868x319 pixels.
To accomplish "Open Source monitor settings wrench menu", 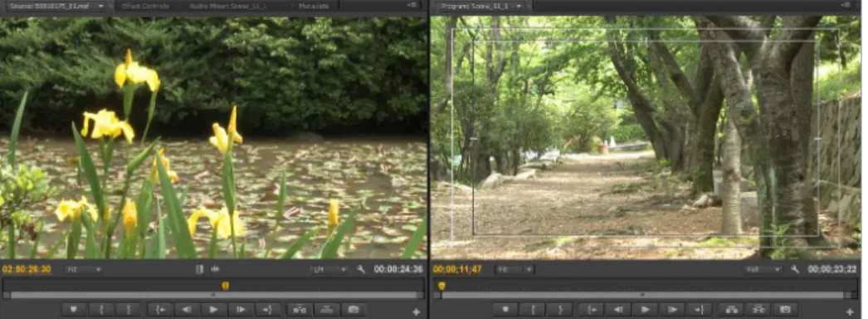I will click(x=361, y=270).
